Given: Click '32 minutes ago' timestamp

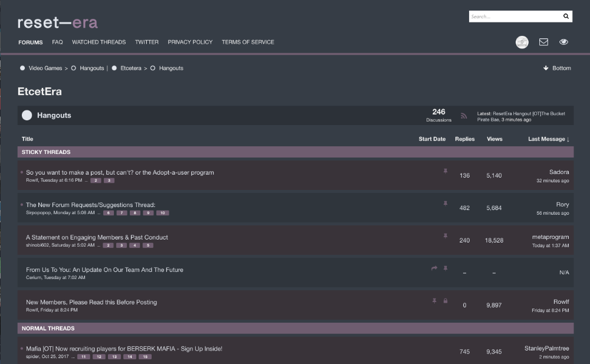Looking at the screenshot, I should coord(553,181).
